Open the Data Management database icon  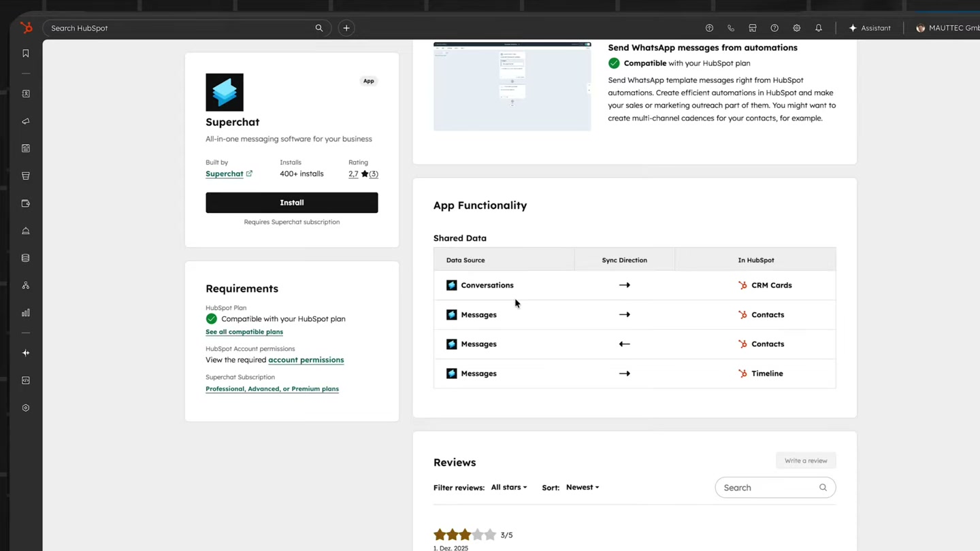tap(26, 258)
